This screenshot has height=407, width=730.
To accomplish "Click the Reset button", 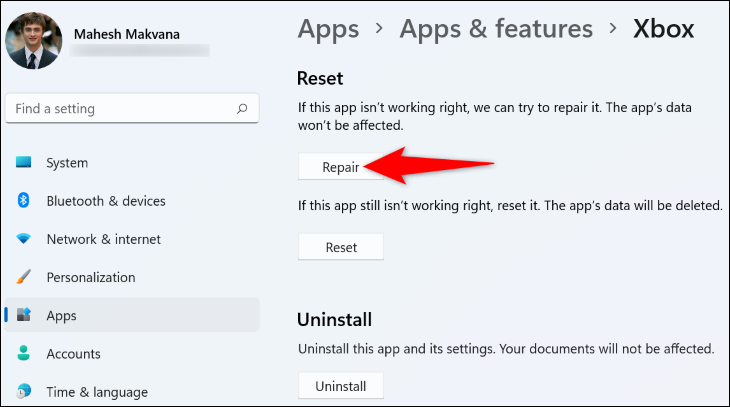I will click(340, 247).
